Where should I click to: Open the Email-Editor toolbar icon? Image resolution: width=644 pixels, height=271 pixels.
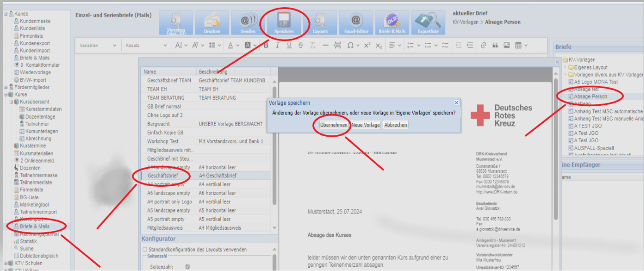coord(356,23)
